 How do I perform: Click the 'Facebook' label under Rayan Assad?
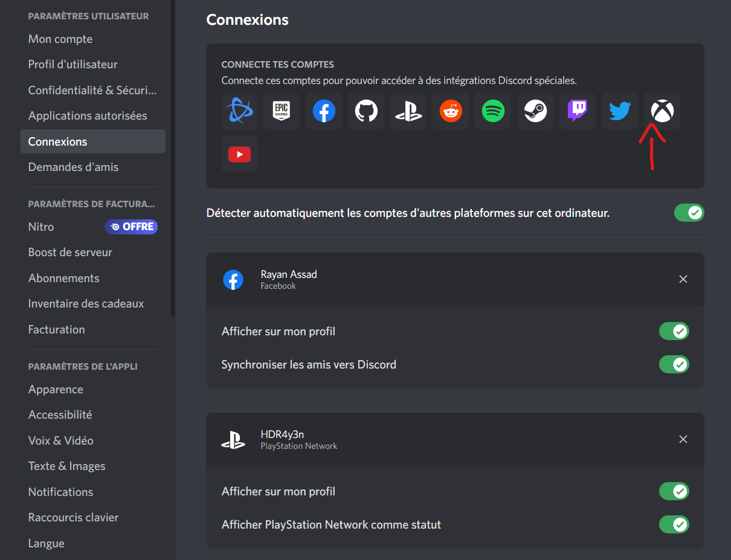[279, 286]
